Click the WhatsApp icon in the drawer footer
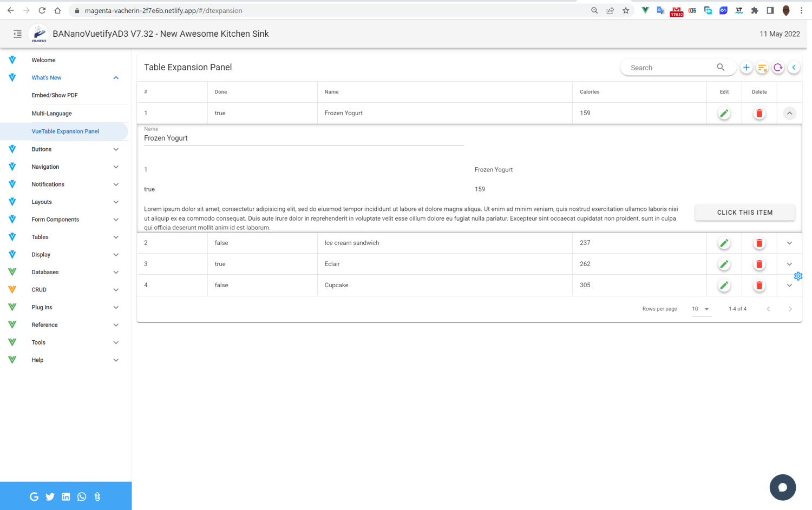The image size is (812, 510). pyautogui.click(x=82, y=496)
